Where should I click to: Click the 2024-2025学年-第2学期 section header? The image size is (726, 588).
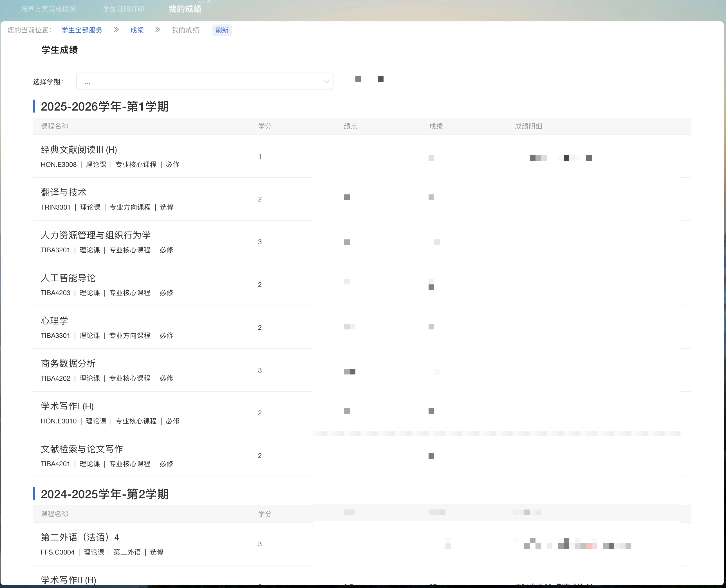[105, 495]
